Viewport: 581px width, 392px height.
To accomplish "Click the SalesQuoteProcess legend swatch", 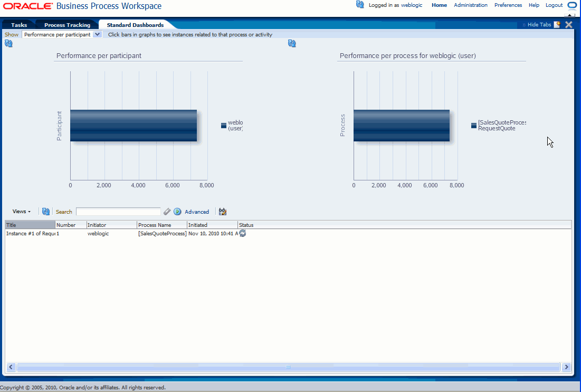I will click(473, 126).
